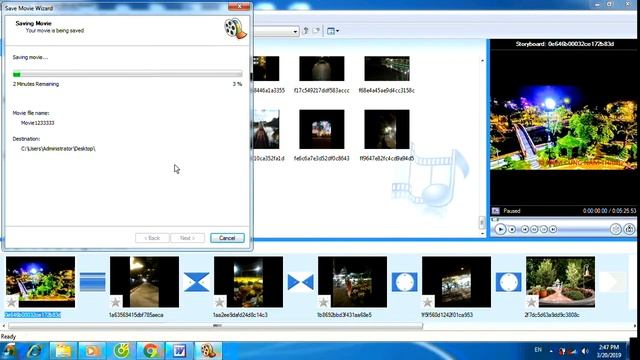Select storyboard clip 1f9f560d1242f01ca953 thumbnail
Viewport: 640px width, 360px height.
click(456, 282)
